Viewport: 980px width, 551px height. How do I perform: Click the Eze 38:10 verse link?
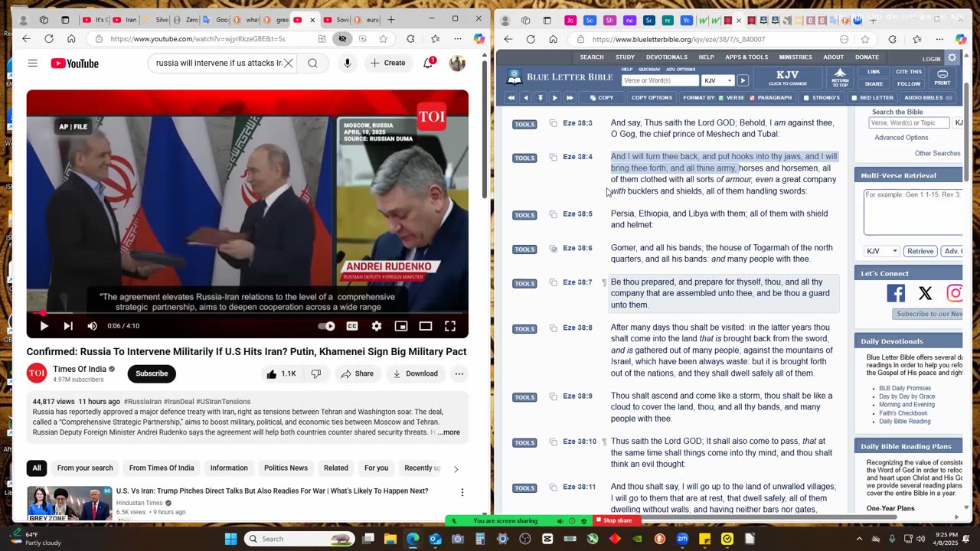(x=580, y=442)
